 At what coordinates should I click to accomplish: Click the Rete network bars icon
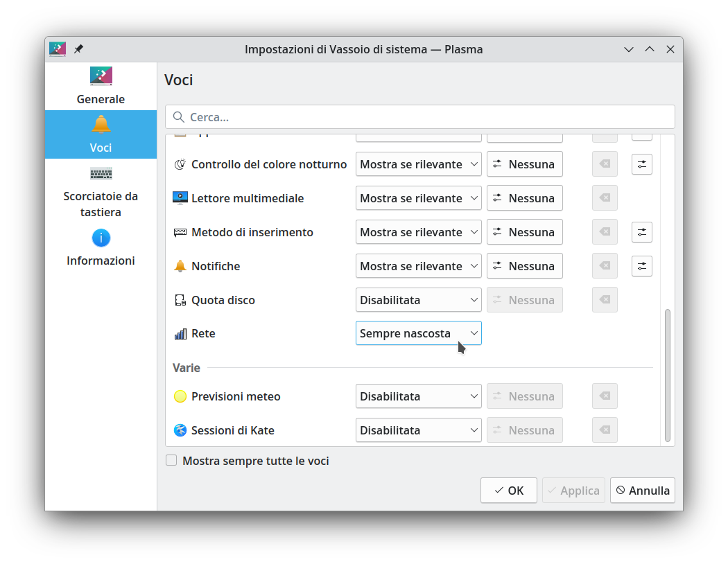click(180, 333)
